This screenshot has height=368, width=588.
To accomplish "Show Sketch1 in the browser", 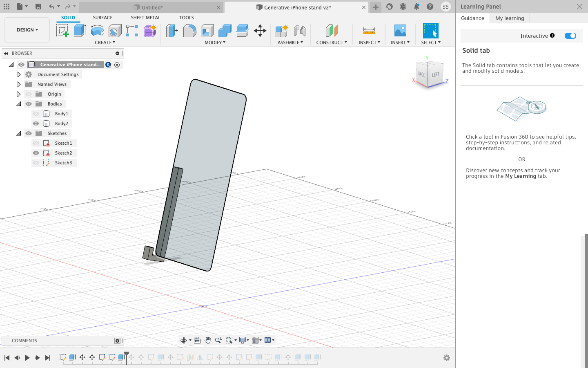I will pyautogui.click(x=36, y=143).
